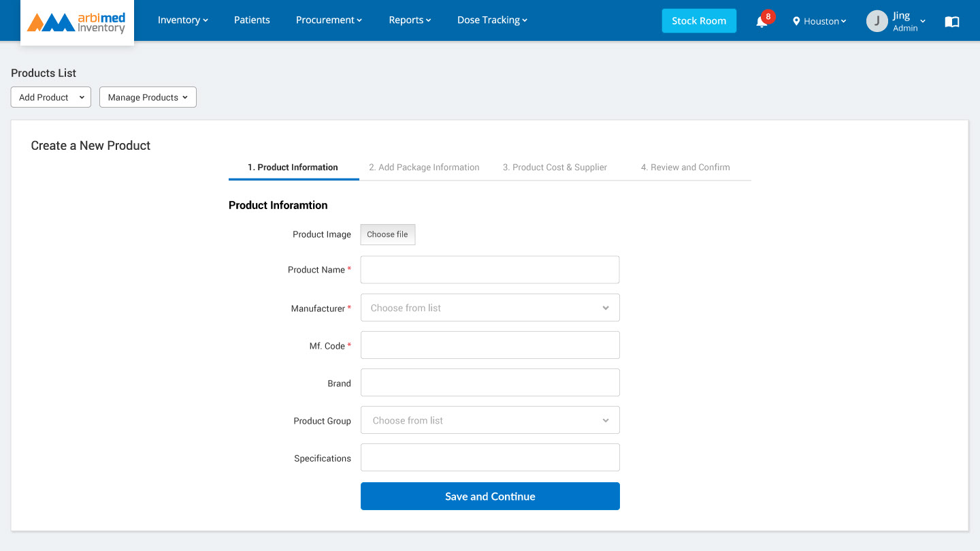Viewport: 980px width, 551px height.
Task: Click the notification bell icon
Action: click(762, 22)
